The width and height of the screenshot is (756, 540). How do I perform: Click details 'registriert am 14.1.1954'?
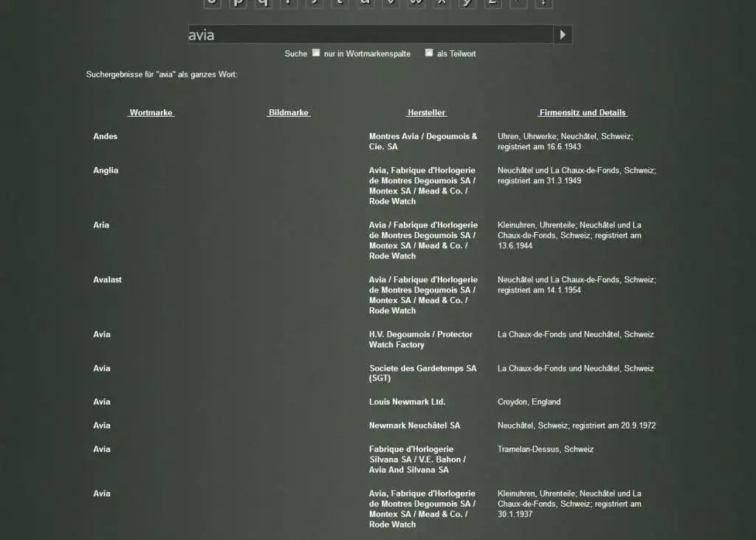point(540,290)
